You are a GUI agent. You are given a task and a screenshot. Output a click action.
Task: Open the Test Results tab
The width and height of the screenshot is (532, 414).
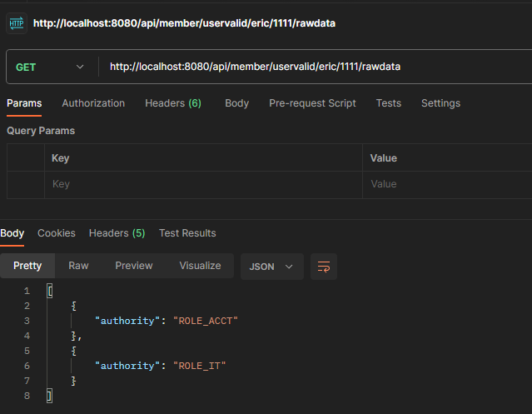click(x=187, y=233)
